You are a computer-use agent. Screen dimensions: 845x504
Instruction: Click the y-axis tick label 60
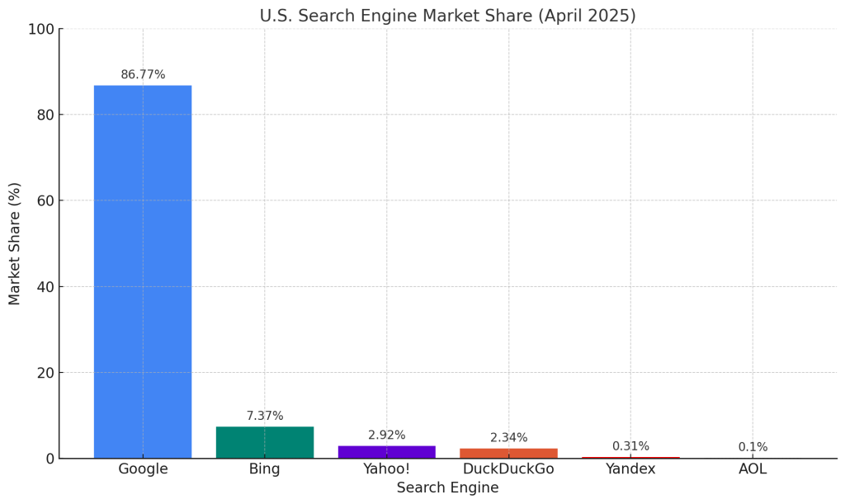click(46, 200)
